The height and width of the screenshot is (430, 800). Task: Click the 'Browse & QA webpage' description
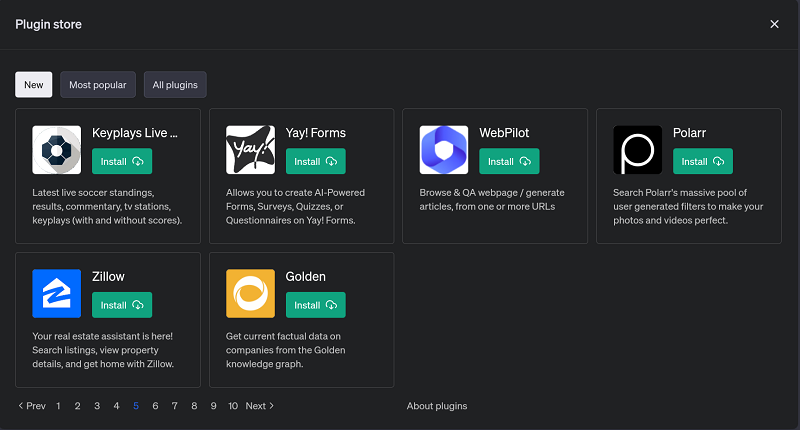(x=492, y=199)
